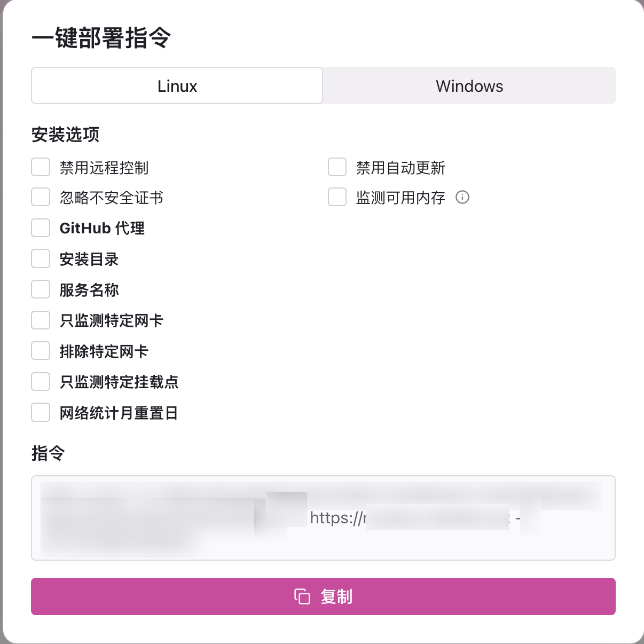Click the copy icon in 复制 button
644x644 pixels.
302,596
